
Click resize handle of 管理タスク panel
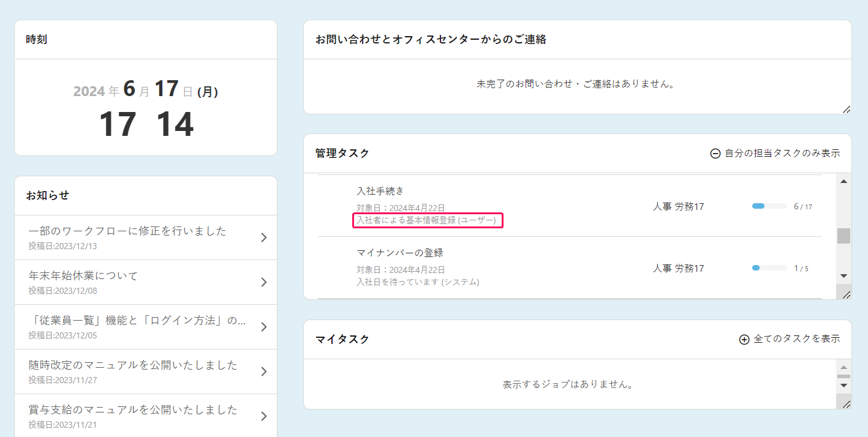click(x=846, y=294)
